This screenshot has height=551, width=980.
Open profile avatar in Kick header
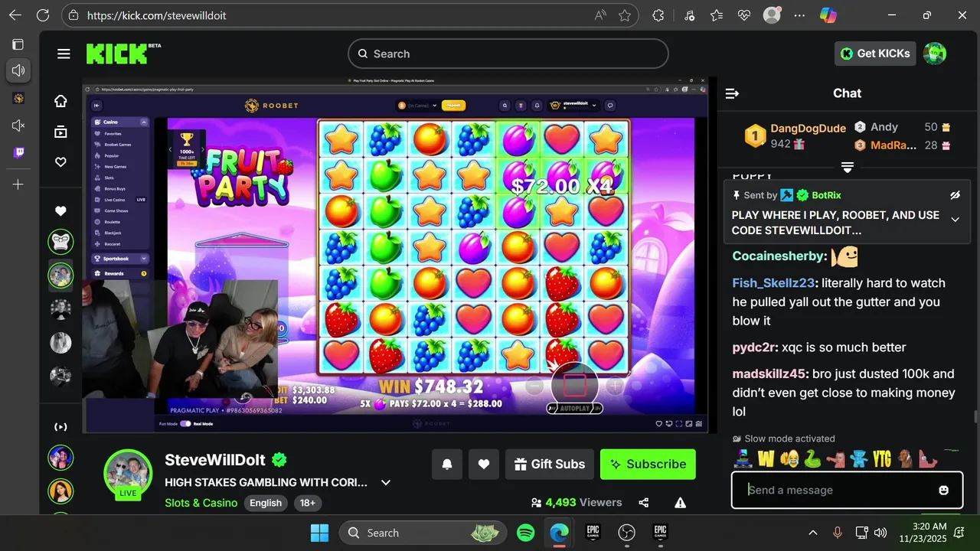935,54
